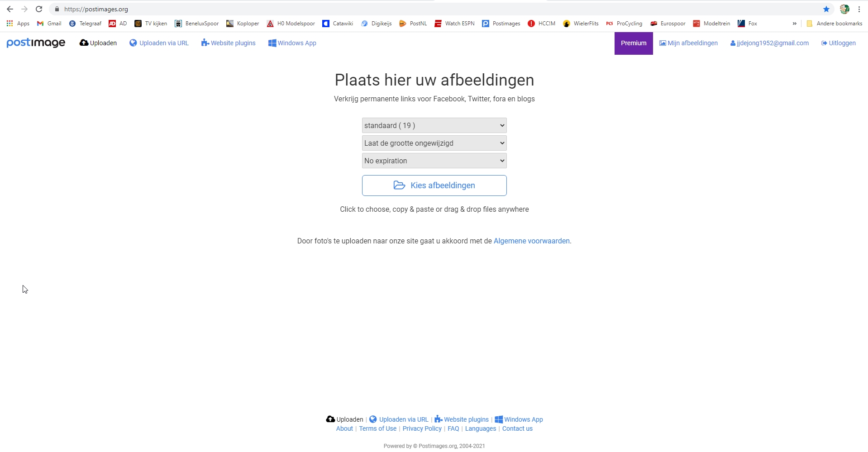Viewport: 868px width, 452px height.
Task: Open the ProCycling bookmark
Action: 624,24
